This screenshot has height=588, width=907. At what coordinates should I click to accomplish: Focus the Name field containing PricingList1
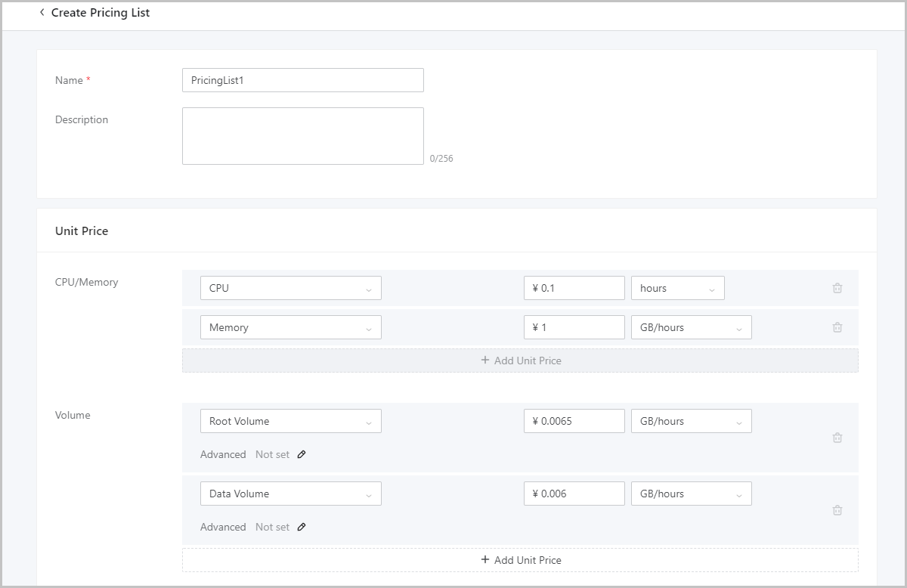(x=302, y=80)
